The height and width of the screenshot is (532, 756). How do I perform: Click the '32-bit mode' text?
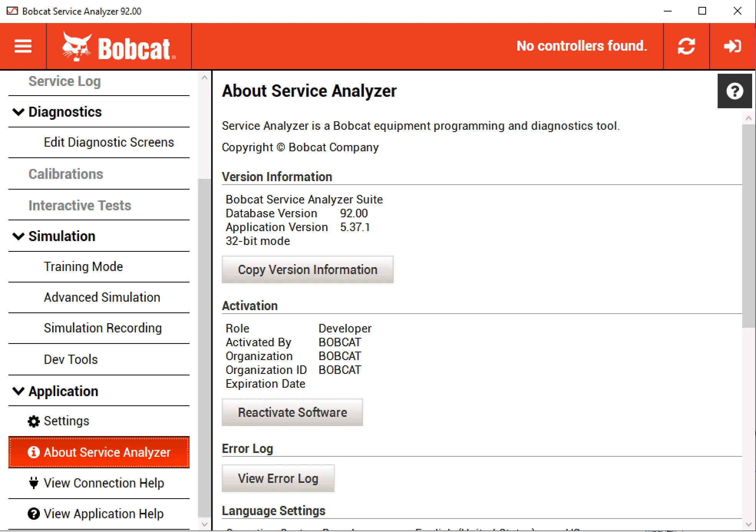pyautogui.click(x=258, y=241)
